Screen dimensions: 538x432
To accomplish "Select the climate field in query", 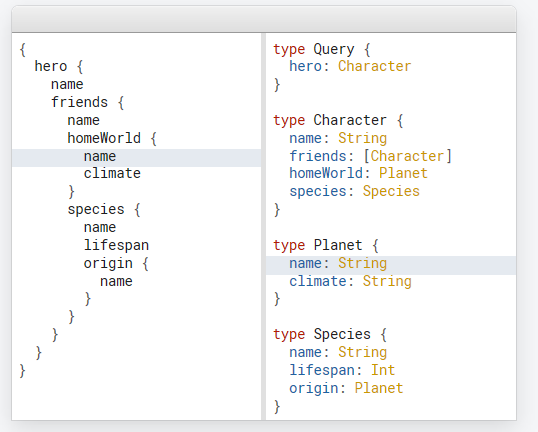I will [x=112, y=173].
